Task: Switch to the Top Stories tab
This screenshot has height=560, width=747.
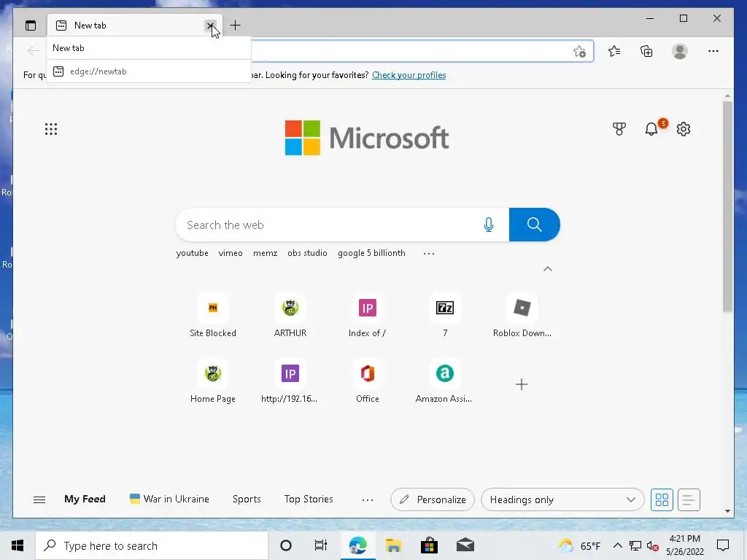Action: [x=309, y=499]
